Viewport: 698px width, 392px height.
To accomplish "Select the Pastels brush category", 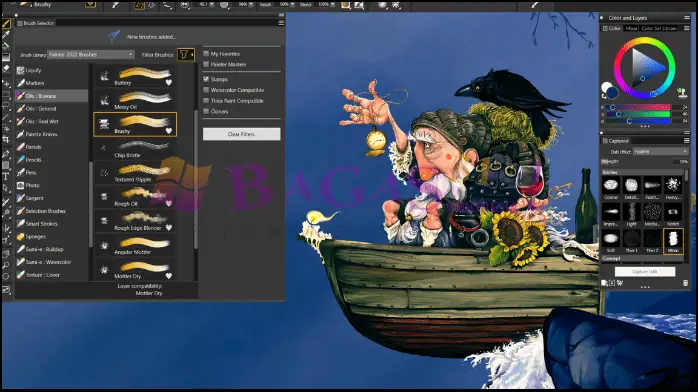I will pos(51,147).
